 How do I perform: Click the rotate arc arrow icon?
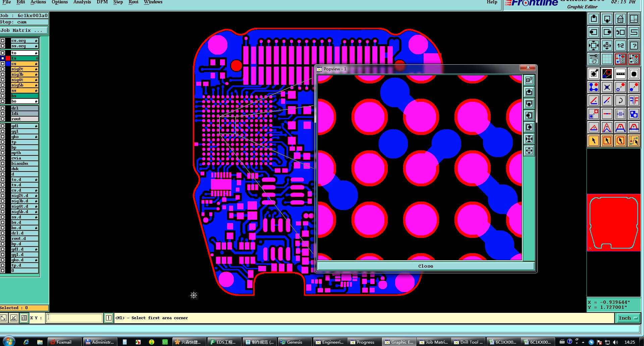[x=621, y=100]
